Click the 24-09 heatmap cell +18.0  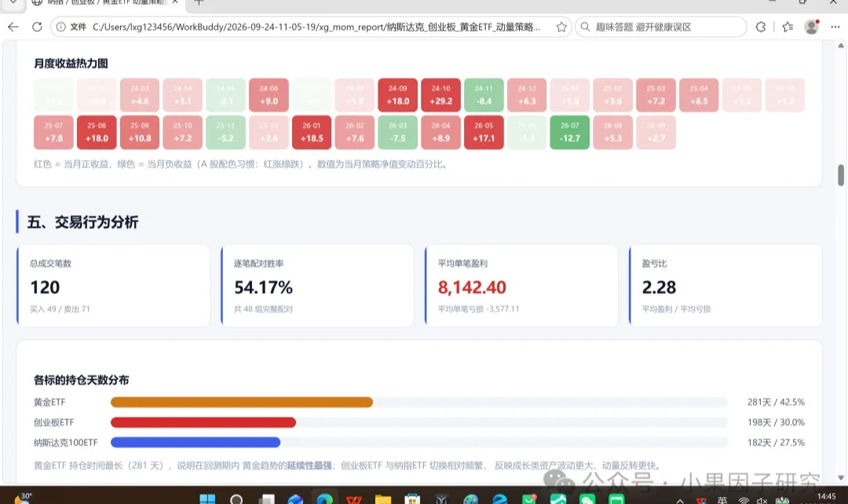tap(397, 95)
